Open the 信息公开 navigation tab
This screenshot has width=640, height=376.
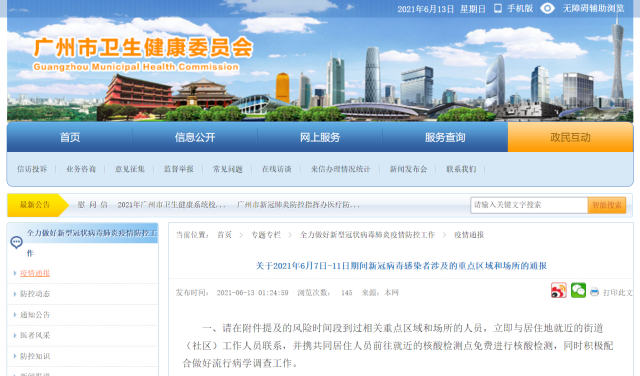coord(195,137)
